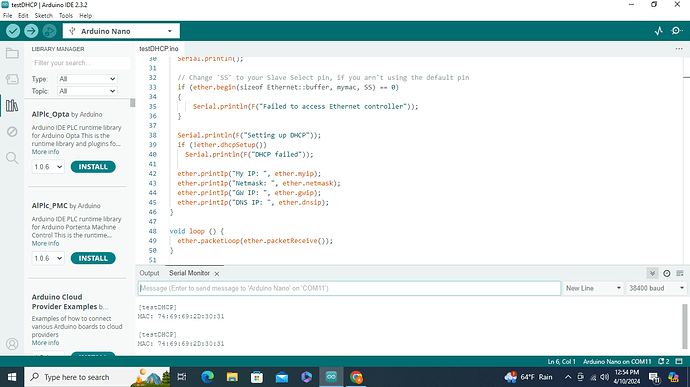Open the Serial Plotter icon
Screen dimensions: 690x387
tap(659, 31)
